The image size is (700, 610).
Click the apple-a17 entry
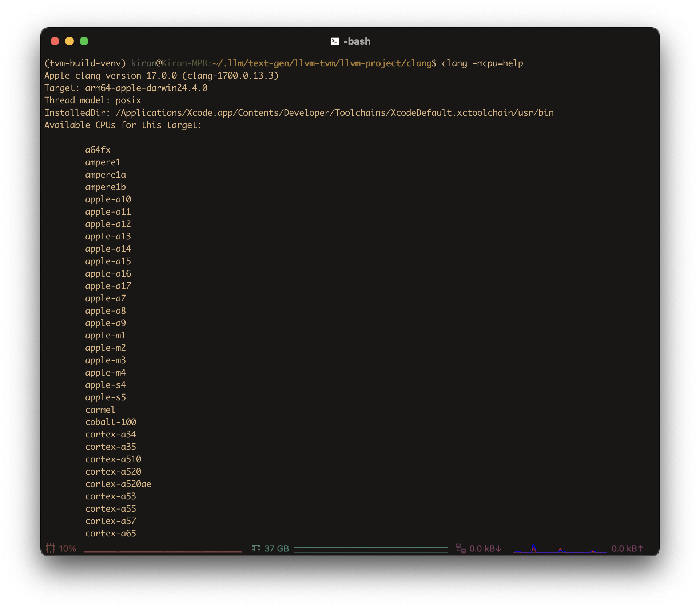[108, 286]
